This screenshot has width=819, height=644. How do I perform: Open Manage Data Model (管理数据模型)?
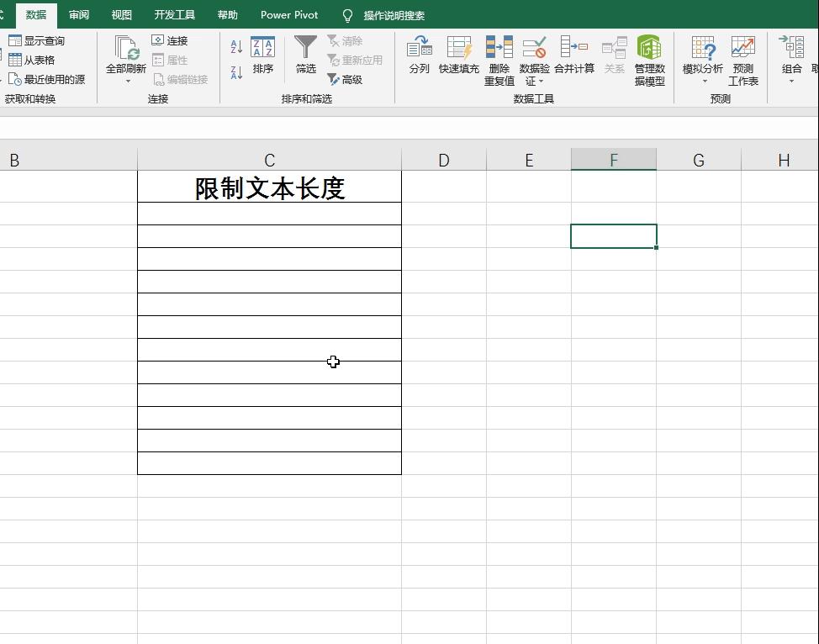(648, 59)
